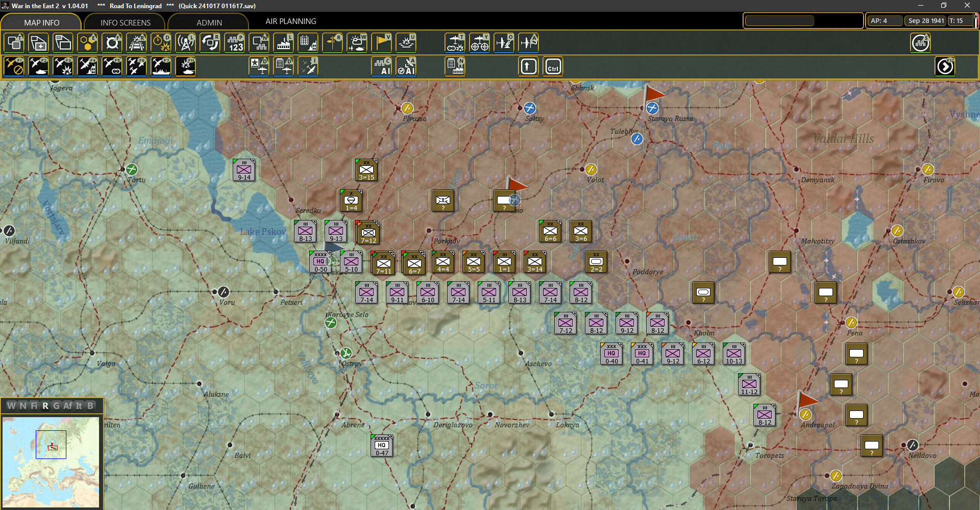This screenshot has height=510, width=980.
Task: Click the T: 15 turn indicator
Action: (x=960, y=21)
